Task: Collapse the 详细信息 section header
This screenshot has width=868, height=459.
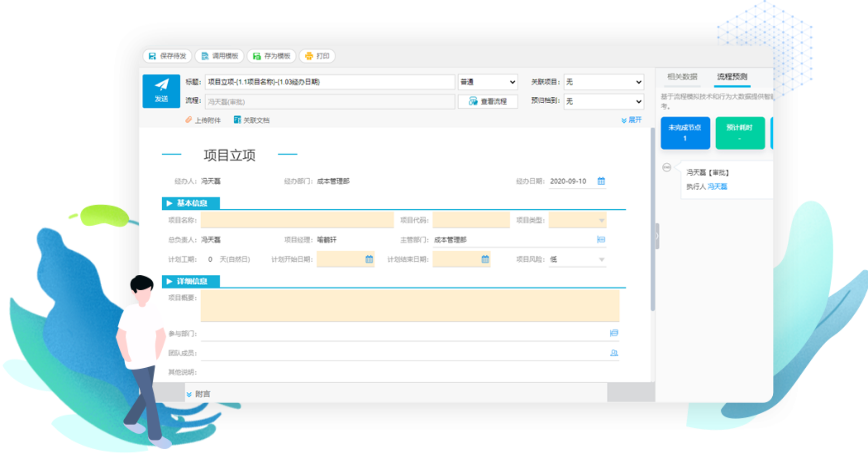Action: 191,281
